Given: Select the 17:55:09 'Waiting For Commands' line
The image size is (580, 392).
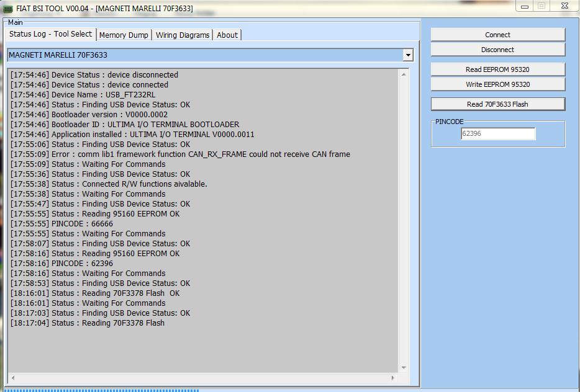Looking at the screenshot, I should (x=88, y=164).
